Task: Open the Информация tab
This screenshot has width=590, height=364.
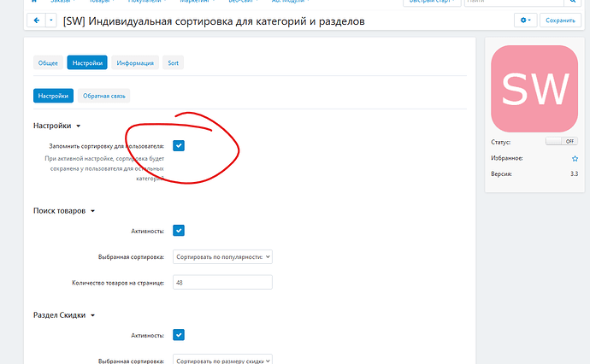Action: 135,62
